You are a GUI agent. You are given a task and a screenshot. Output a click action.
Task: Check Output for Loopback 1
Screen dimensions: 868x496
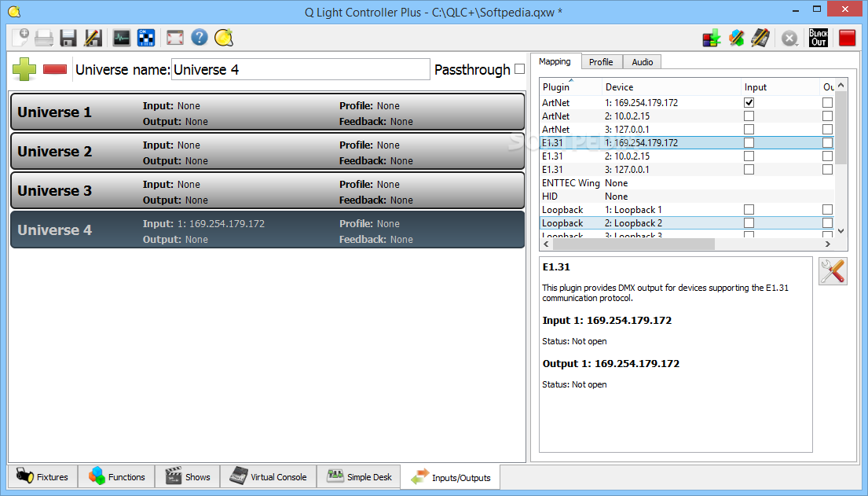point(827,210)
